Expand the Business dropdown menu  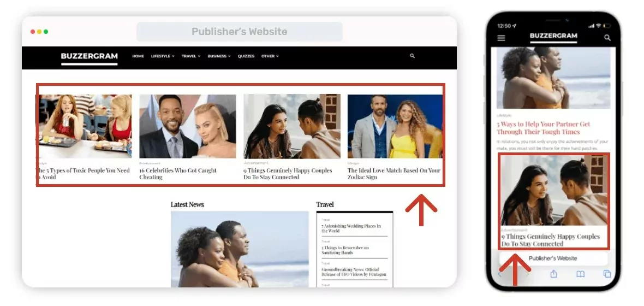pos(219,56)
